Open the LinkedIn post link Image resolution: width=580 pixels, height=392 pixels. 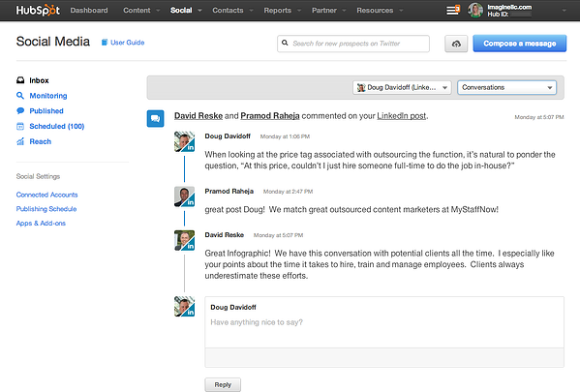pos(401,116)
